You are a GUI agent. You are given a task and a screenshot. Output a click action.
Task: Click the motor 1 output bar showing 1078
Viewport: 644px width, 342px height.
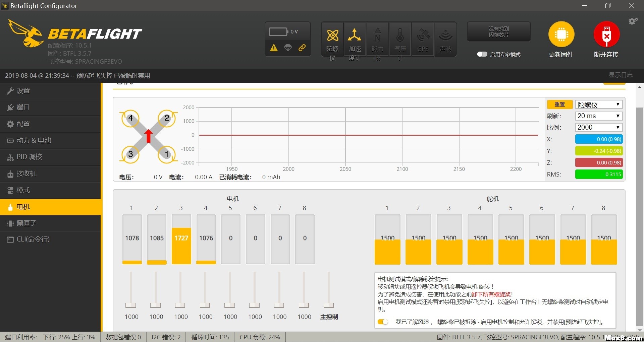(x=132, y=240)
